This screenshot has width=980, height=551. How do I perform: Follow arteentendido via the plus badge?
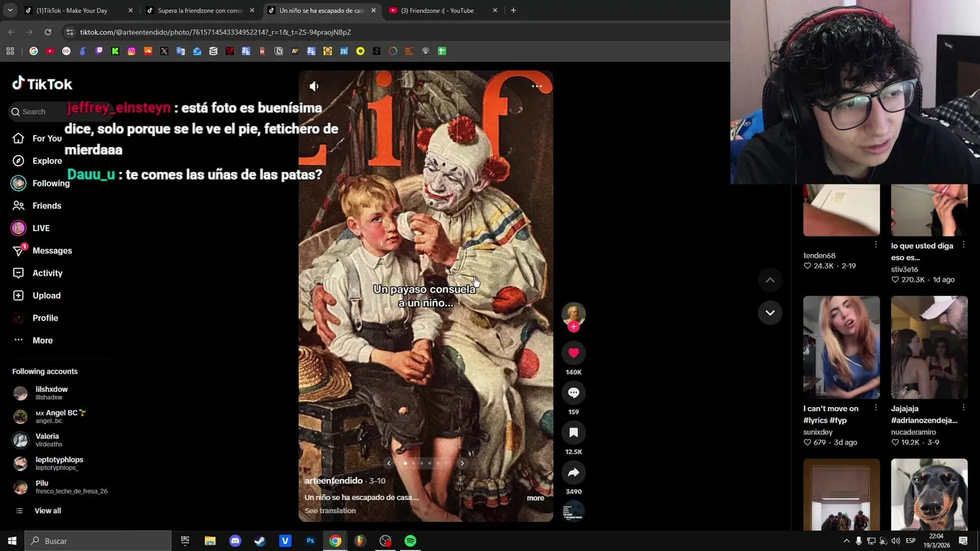click(x=573, y=327)
